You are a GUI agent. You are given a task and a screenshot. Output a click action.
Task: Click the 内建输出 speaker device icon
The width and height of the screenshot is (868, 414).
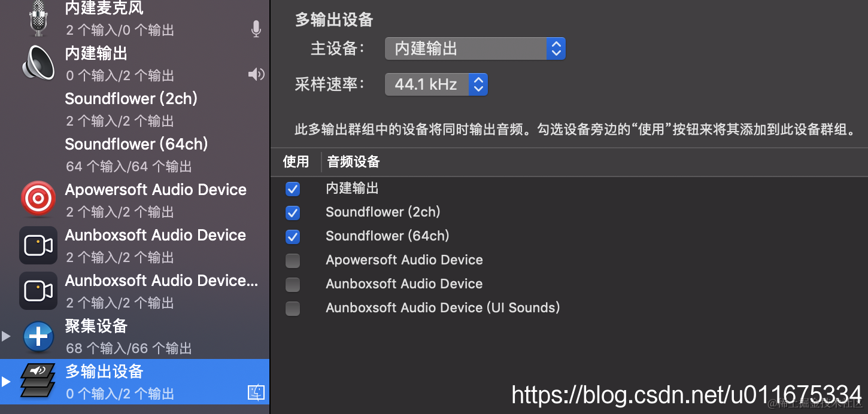coord(38,63)
